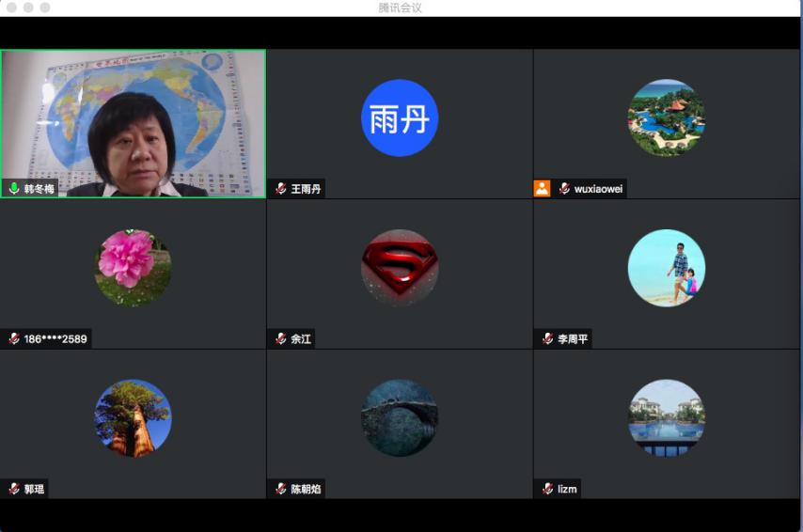
Task: Click muted microphone icon beside 王雨丹
Action: [x=280, y=189]
